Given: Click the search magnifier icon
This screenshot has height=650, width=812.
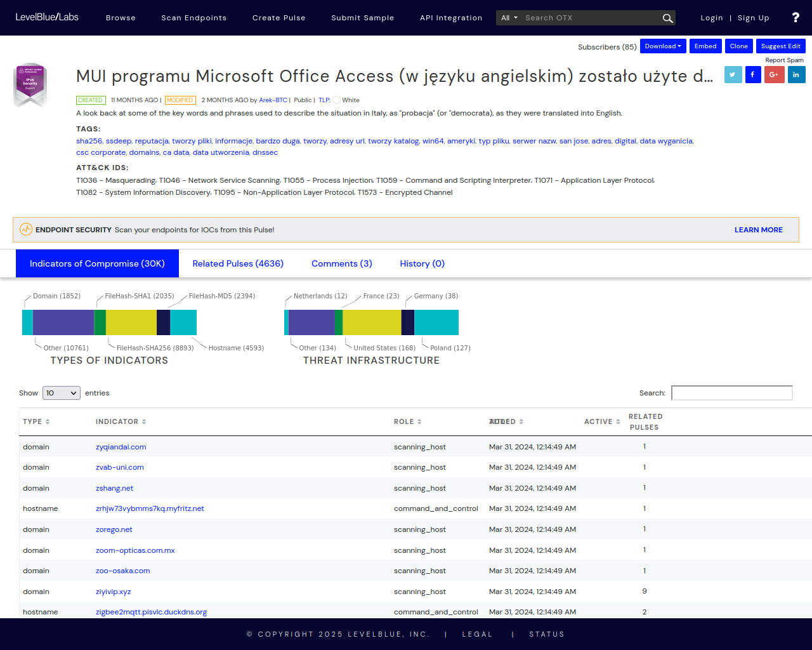Looking at the screenshot, I should (x=667, y=18).
